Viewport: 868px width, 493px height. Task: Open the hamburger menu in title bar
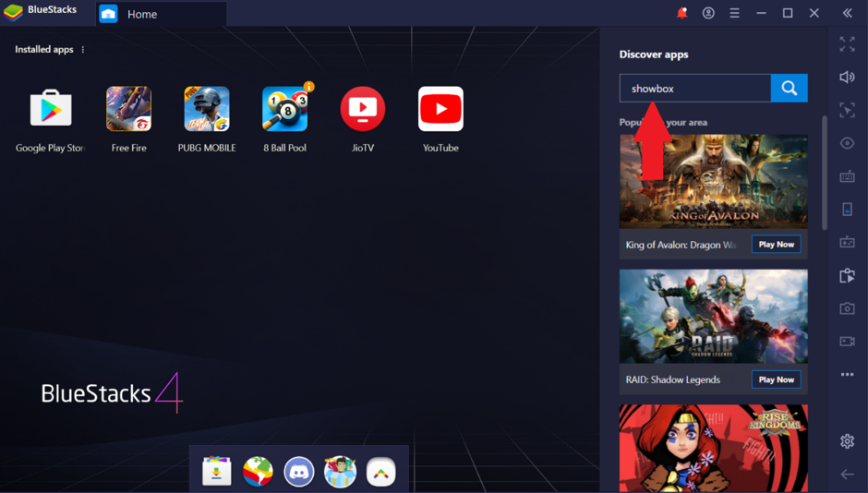point(734,14)
